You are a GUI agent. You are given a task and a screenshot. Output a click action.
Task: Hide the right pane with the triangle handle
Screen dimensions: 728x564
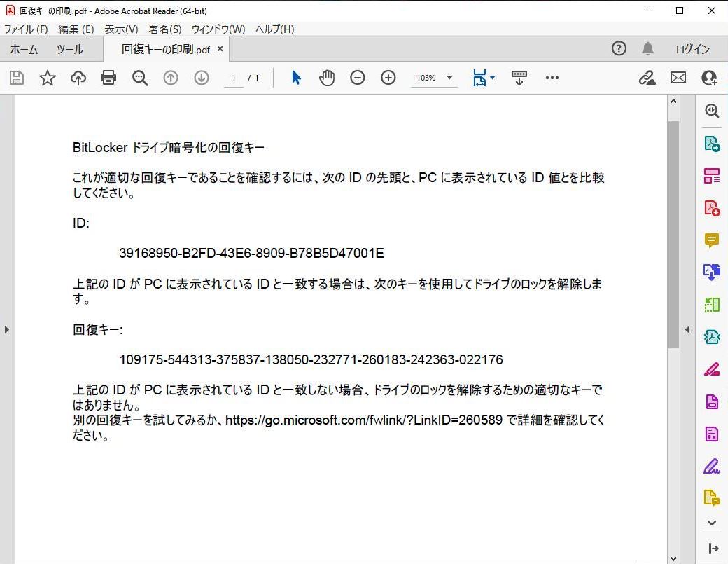687,329
